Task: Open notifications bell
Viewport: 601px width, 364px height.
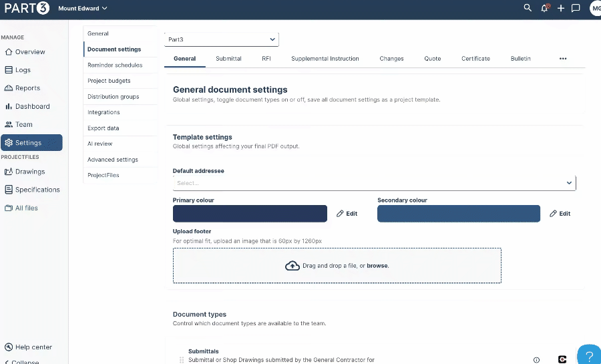Action: click(x=545, y=8)
